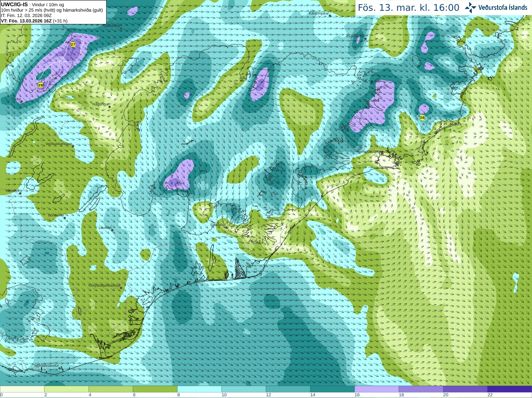The width and height of the screenshot is (532, 398).
Task: Click the Veðurstofa Íslands logo
Action: click(x=496, y=7)
